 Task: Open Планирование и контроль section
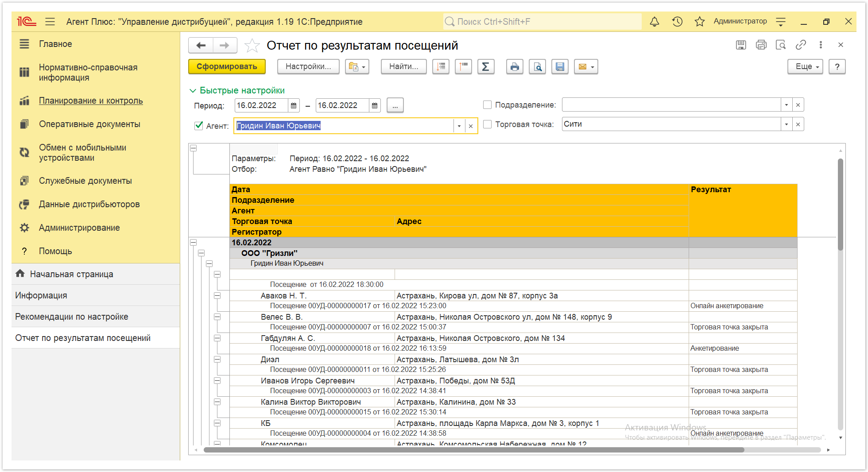click(96, 101)
